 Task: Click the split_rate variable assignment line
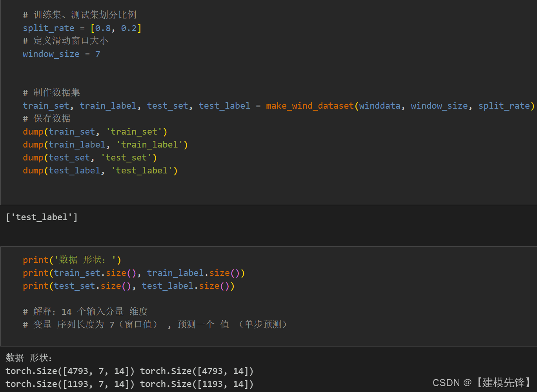click(81, 27)
